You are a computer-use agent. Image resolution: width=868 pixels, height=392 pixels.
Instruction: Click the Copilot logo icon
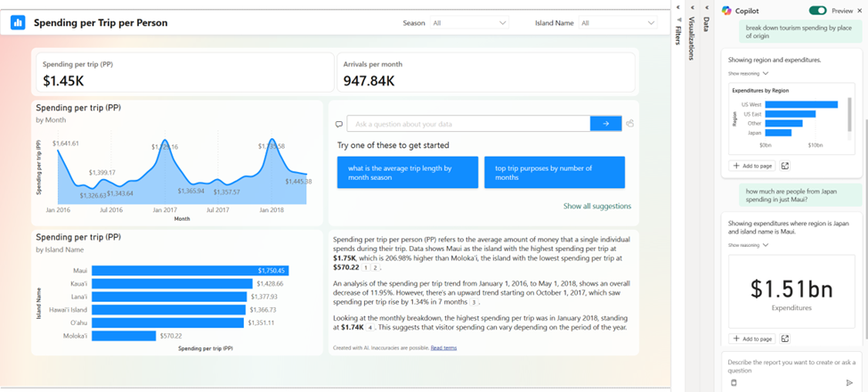coord(726,11)
